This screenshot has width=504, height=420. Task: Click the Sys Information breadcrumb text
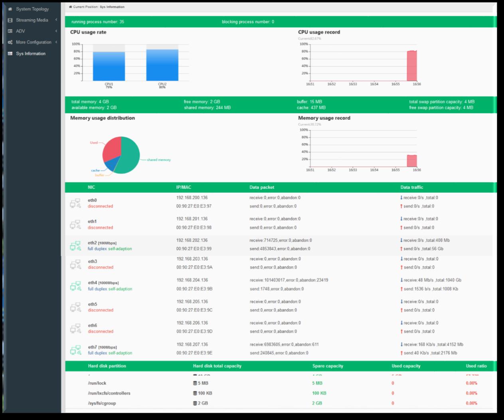point(112,7)
